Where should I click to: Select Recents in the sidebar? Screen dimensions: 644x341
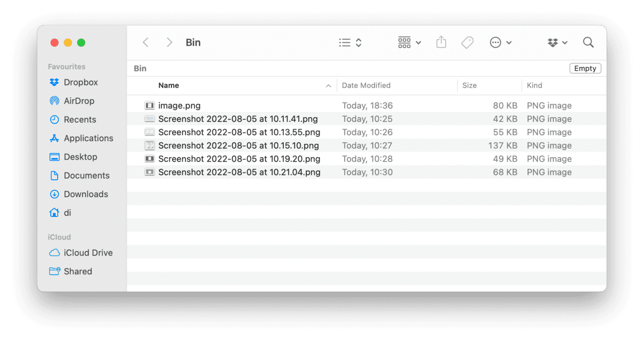point(80,119)
